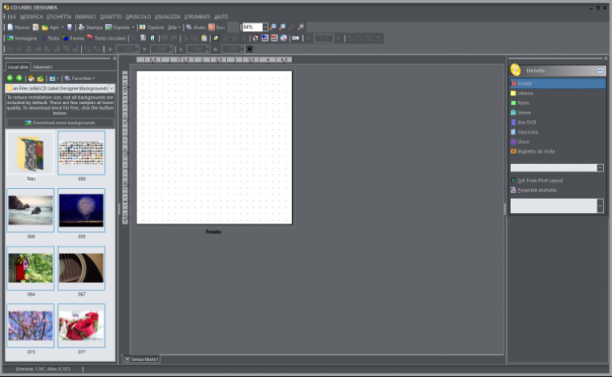Select the Forma shape tool

[73, 38]
